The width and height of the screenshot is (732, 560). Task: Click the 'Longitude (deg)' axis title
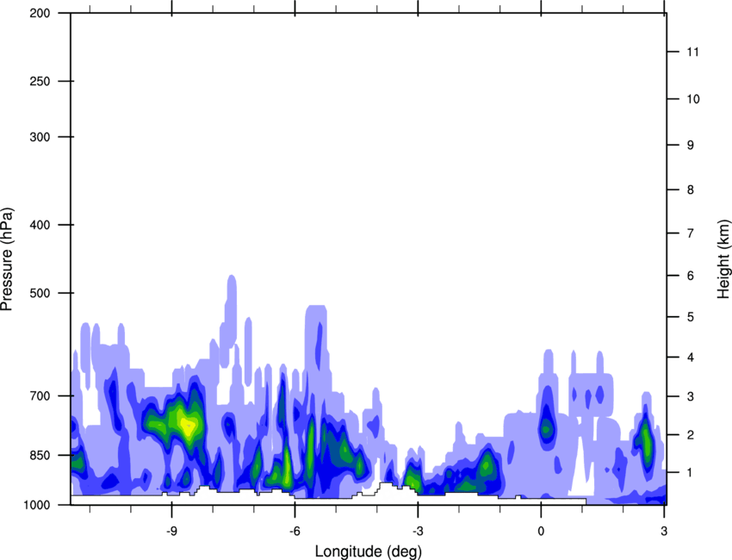tap(369, 551)
